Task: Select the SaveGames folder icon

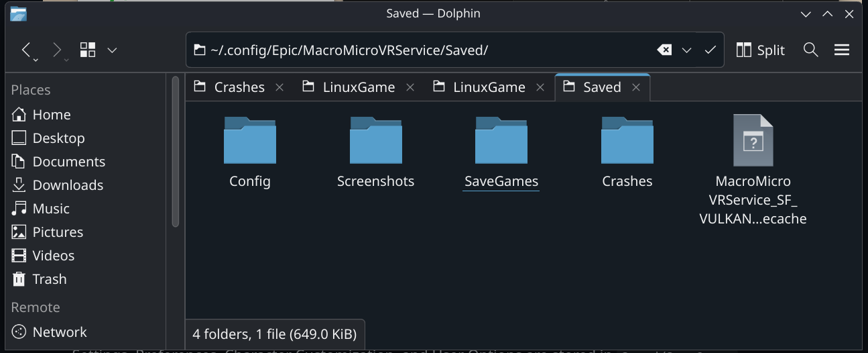Action: coord(501,140)
